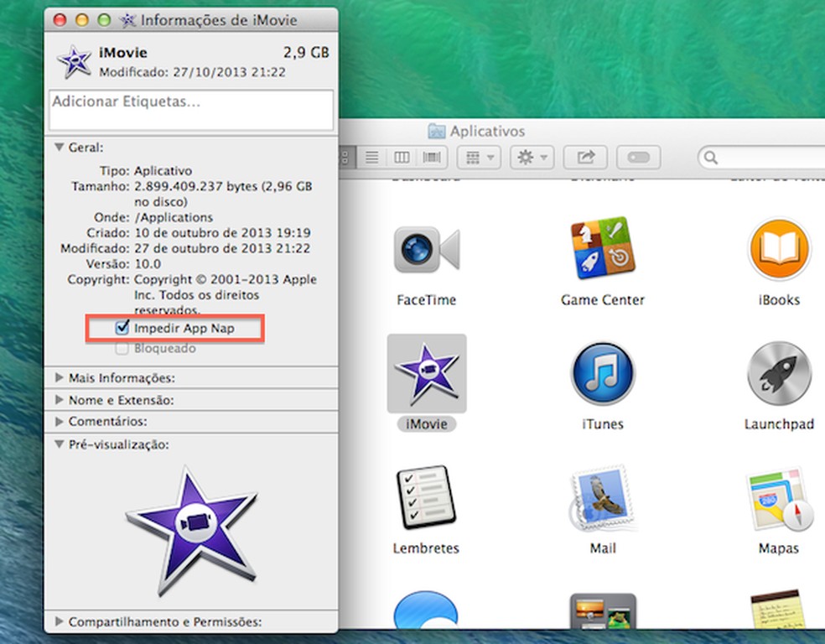Switch Finder to column view
The image size is (825, 644).
pos(402,158)
